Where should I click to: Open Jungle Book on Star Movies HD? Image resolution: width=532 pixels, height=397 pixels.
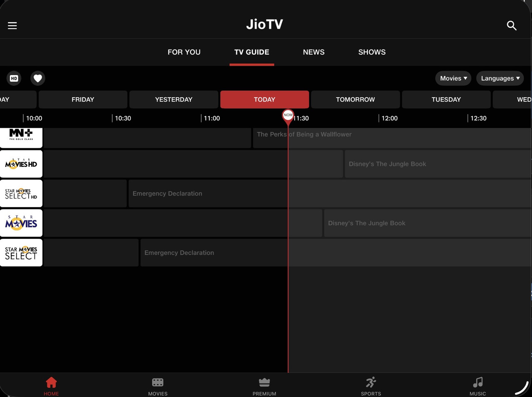[x=438, y=164]
